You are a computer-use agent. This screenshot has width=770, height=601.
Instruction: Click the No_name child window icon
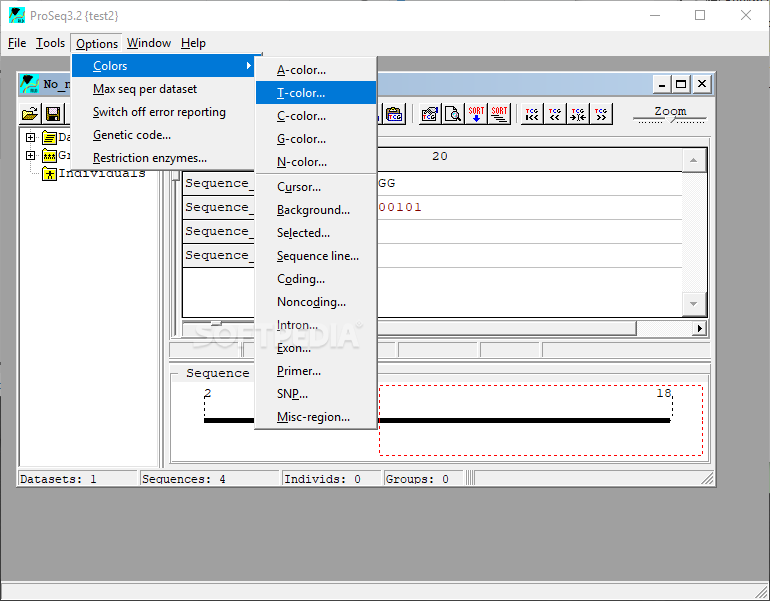point(29,84)
